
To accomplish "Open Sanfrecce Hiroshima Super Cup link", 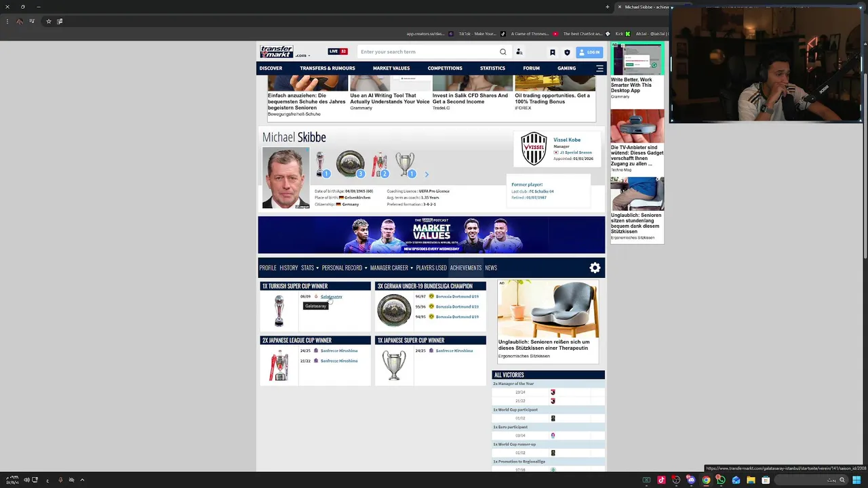I will (x=454, y=350).
